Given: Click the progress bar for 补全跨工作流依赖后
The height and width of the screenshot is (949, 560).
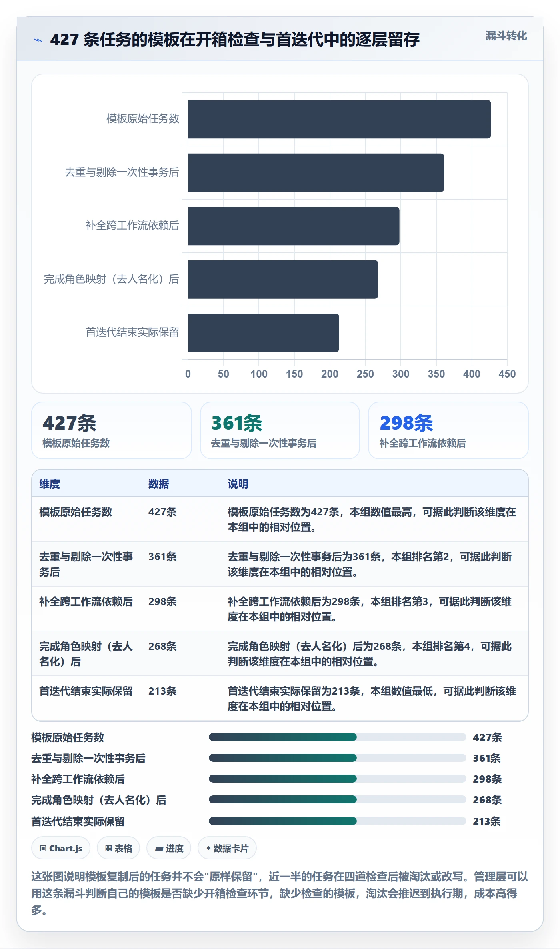Looking at the screenshot, I should (338, 779).
